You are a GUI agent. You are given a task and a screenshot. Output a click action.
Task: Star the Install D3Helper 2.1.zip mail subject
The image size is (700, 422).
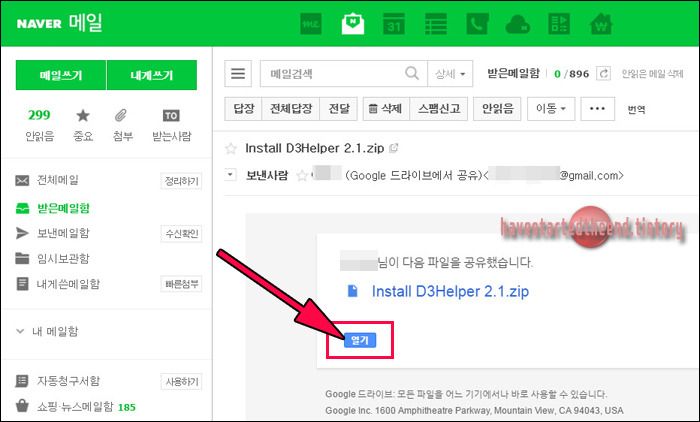[x=231, y=148]
